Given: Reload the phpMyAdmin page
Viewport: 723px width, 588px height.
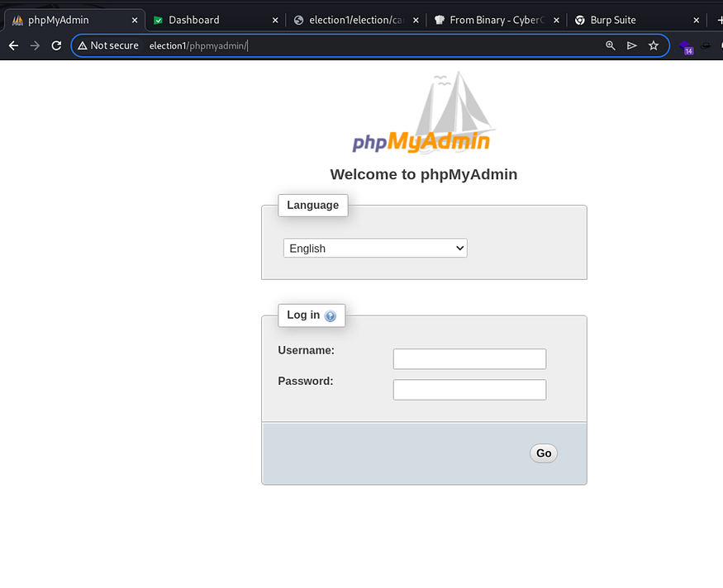Looking at the screenshot, I should click(56, 45).
